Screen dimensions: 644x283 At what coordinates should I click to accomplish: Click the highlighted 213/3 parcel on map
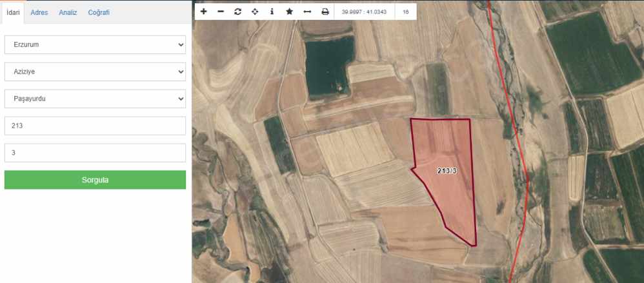click(x=447, y=171)
